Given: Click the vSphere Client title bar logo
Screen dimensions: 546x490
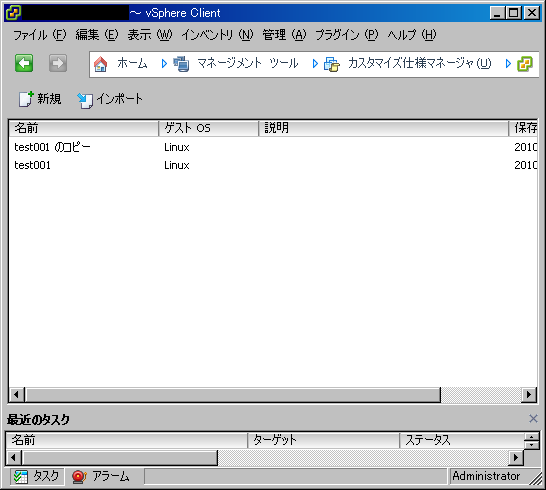Looking at the screenshot, I should click(x=13, y=13).
